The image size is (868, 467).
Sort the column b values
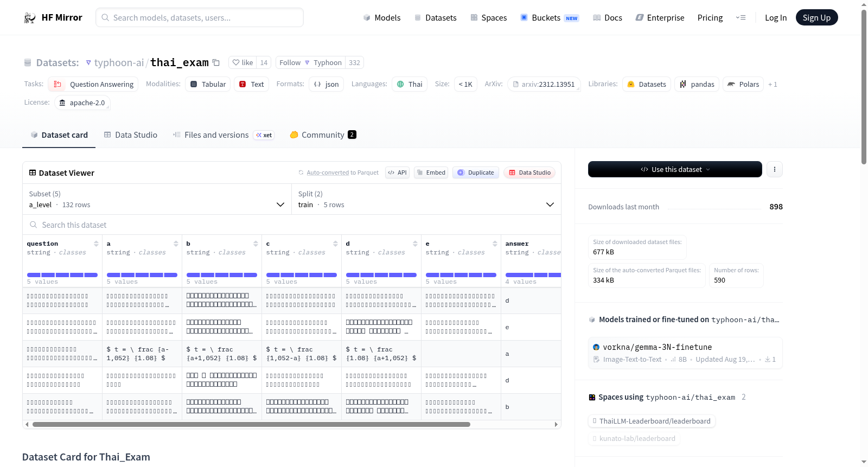pyautogui.click(x=256, y=244)
